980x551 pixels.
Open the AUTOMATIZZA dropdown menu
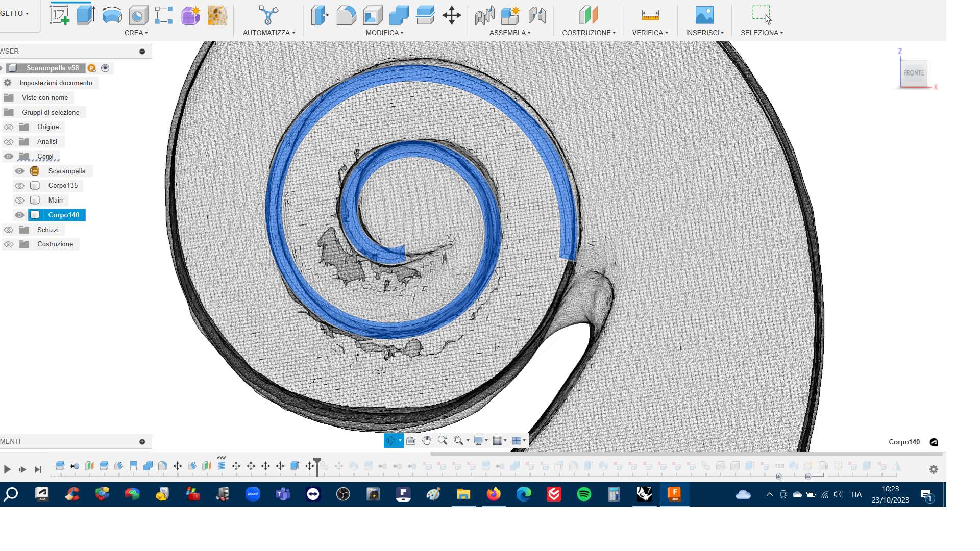269,33
